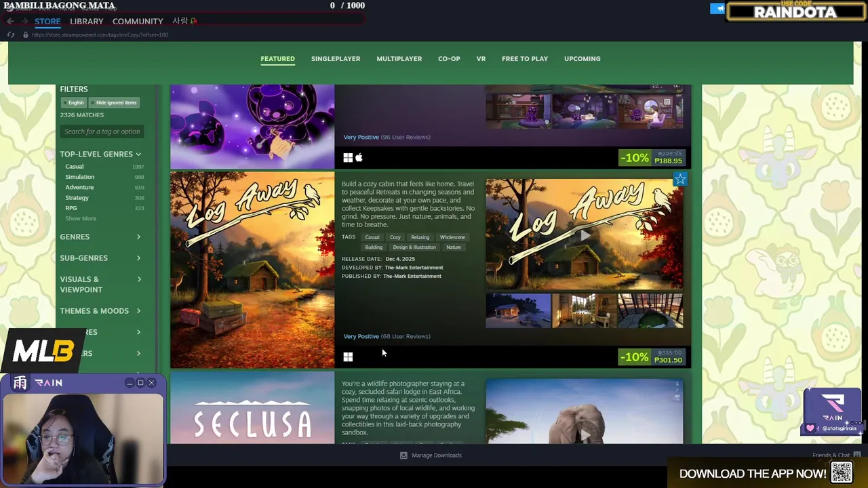Click Windows icon beside the Apple icon
Screen dimensions: 868x488
point(348,158)
